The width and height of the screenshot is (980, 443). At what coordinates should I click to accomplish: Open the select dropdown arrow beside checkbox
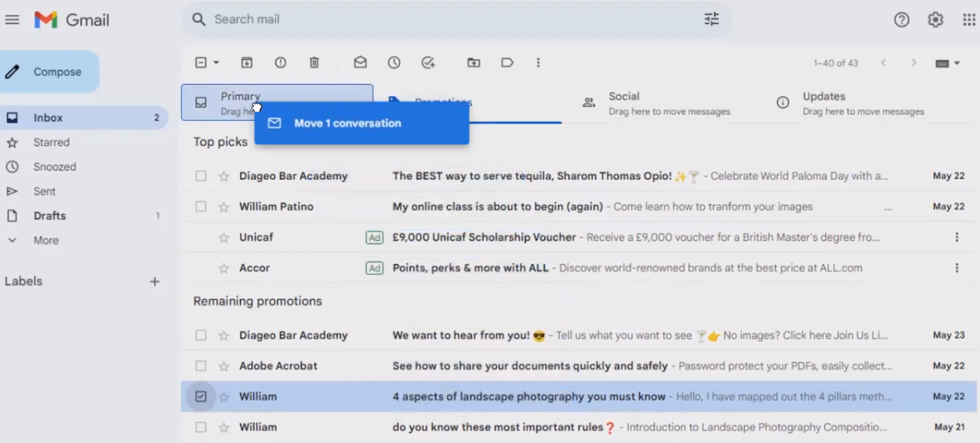[216, 62]
